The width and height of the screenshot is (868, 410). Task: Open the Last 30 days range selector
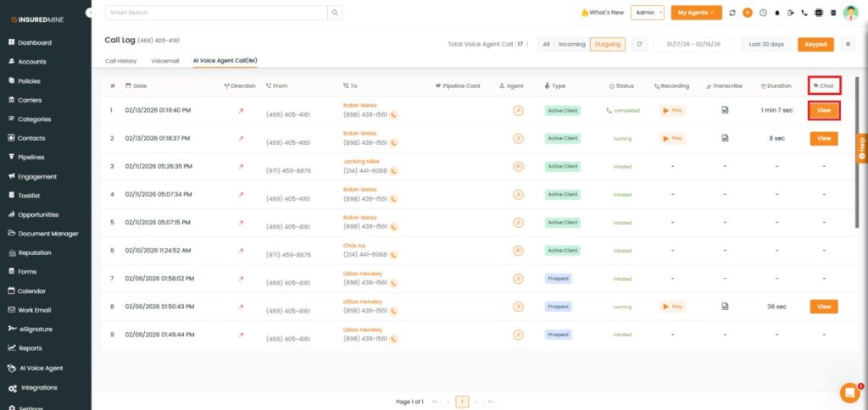(x=766, y=44)
